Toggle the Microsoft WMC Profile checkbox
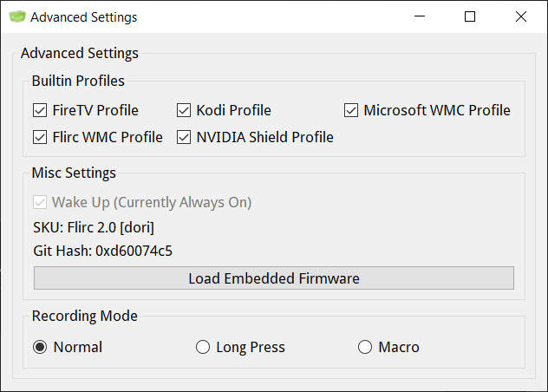This screenshot has width=548, height=392. click(351, 110)
